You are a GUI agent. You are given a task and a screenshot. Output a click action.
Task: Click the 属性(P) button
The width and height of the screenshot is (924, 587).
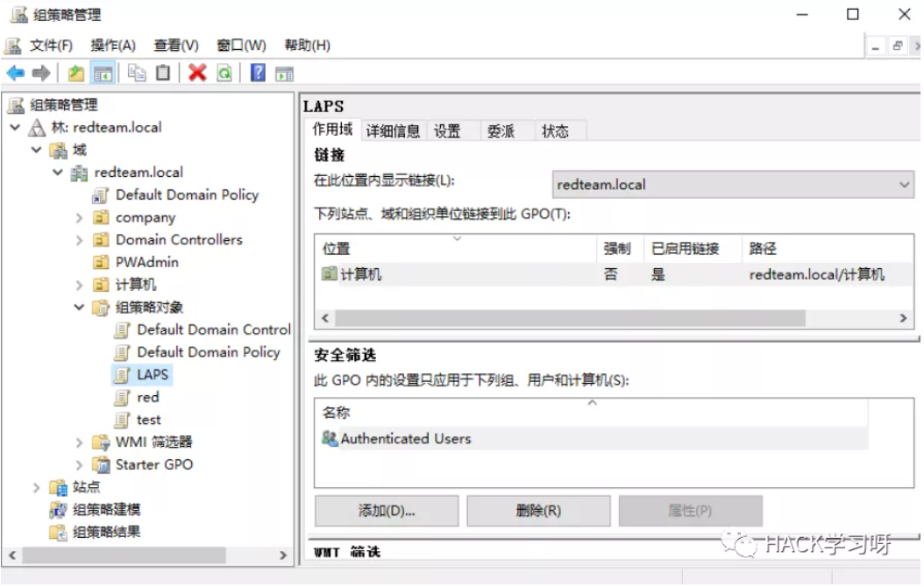tap(691, 511)
